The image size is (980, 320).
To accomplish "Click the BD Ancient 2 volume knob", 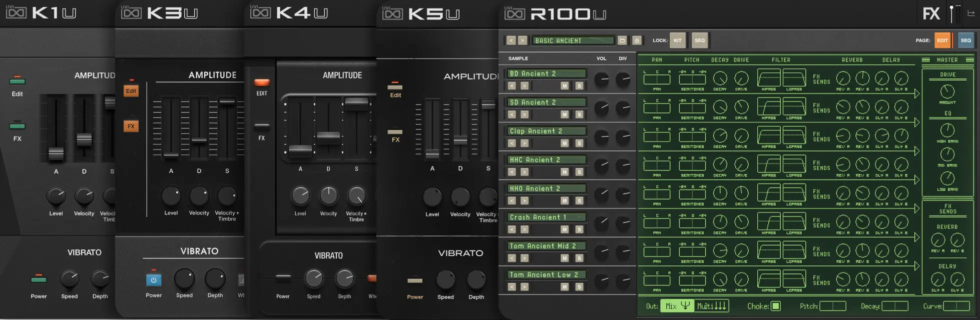I will [x=602, y=79].
